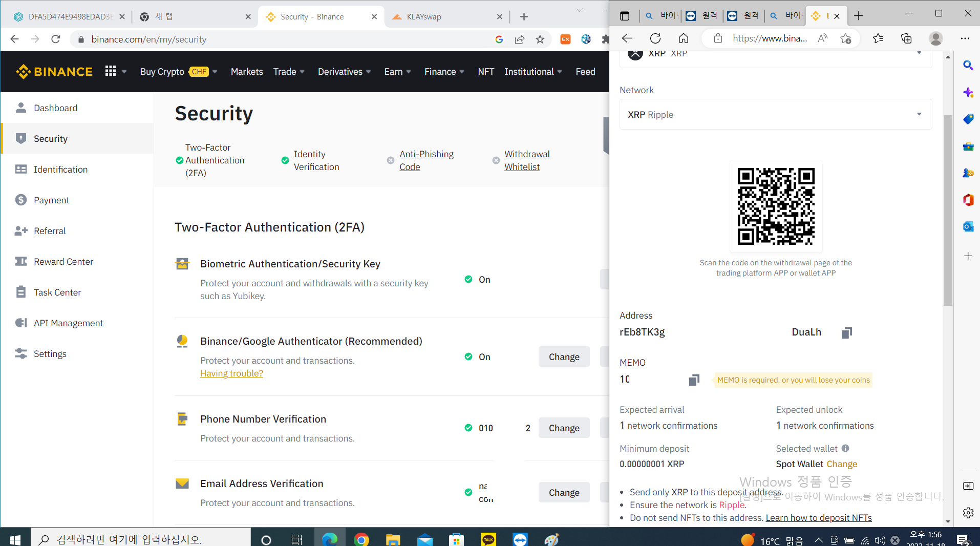Open Task Center in sidebar

[x=77, y=292]
